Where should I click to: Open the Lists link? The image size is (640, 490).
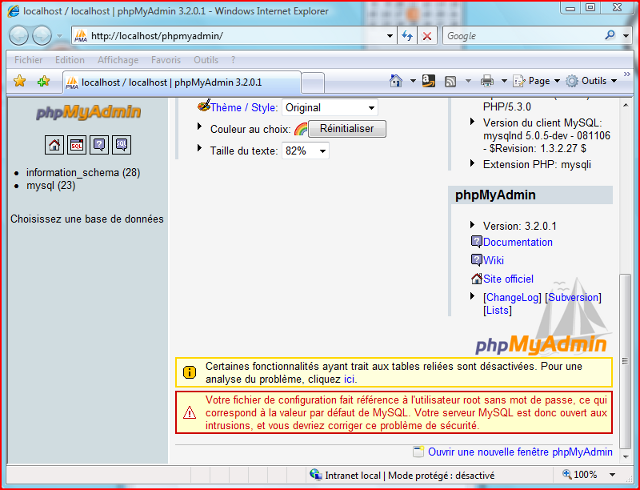(498, 310)
